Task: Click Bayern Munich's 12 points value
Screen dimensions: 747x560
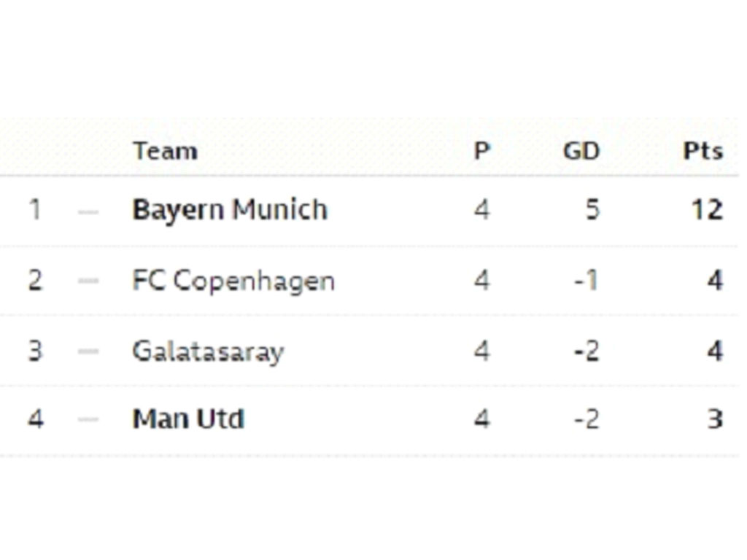Action: (x=706, y=210)
